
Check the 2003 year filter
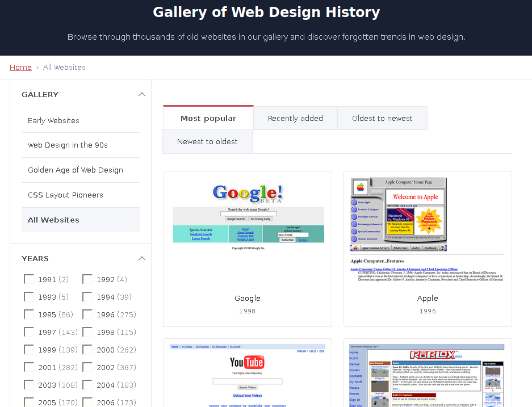pos(29,385)
